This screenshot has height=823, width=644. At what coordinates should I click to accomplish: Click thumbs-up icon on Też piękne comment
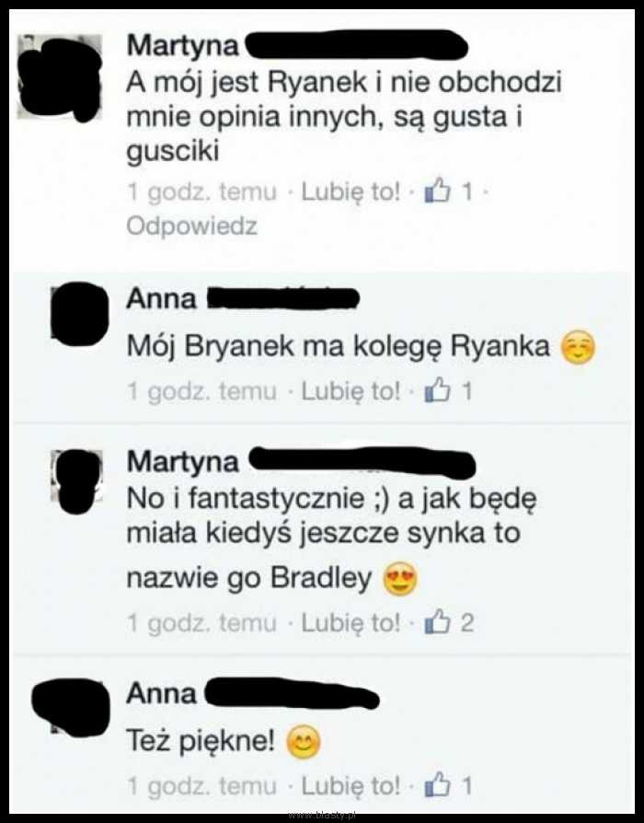click(437, 786)
